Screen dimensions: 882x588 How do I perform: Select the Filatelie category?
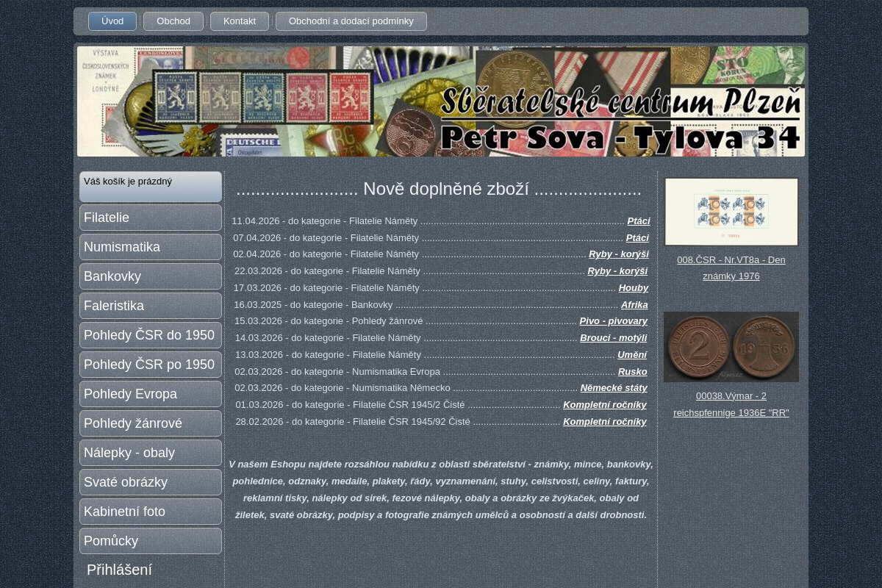[x=151, y=218]
